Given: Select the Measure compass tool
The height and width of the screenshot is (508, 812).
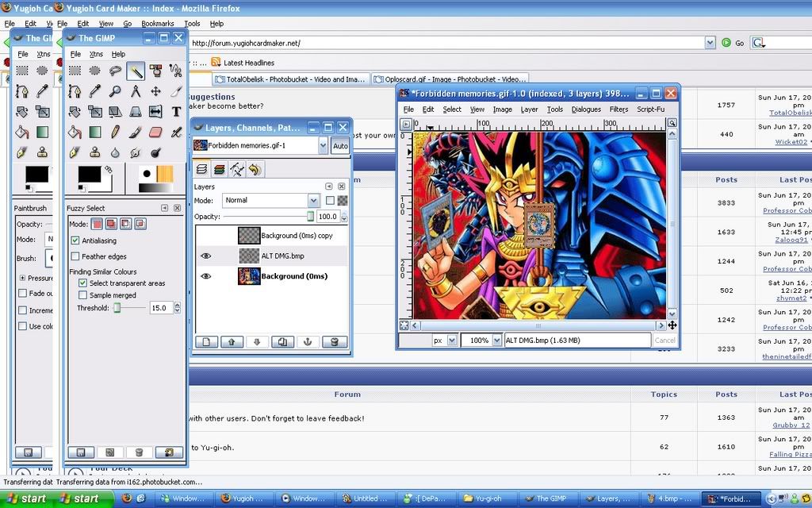Looking at the screenshot, I should [135, 91].
